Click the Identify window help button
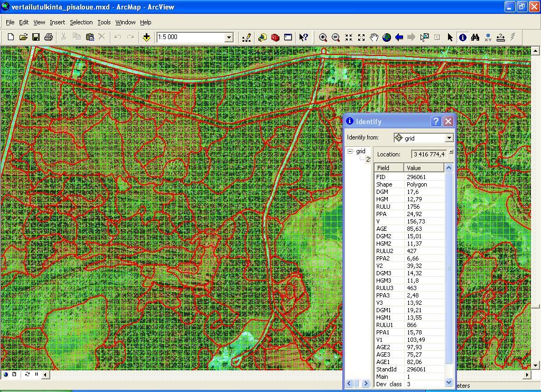The width and height of the screenshot is (541, 392). click(436, 121)
